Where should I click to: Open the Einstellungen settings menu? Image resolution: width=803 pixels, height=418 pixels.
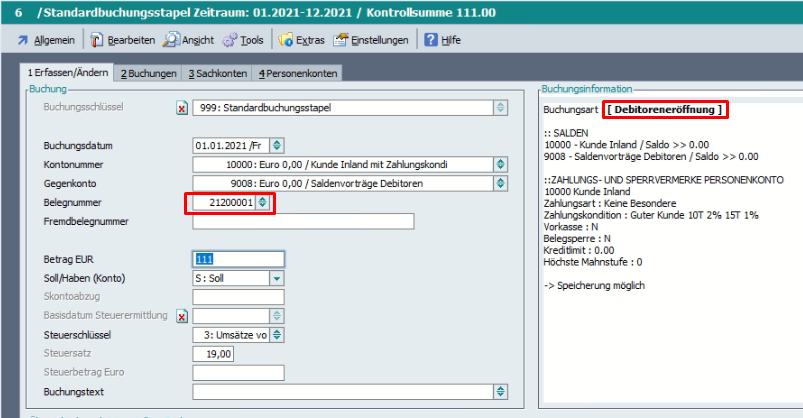pos(371,40)
